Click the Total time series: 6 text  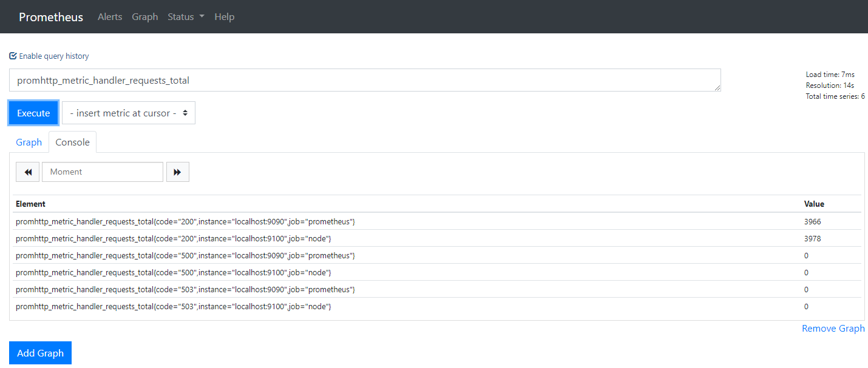[x=835, y=96]
